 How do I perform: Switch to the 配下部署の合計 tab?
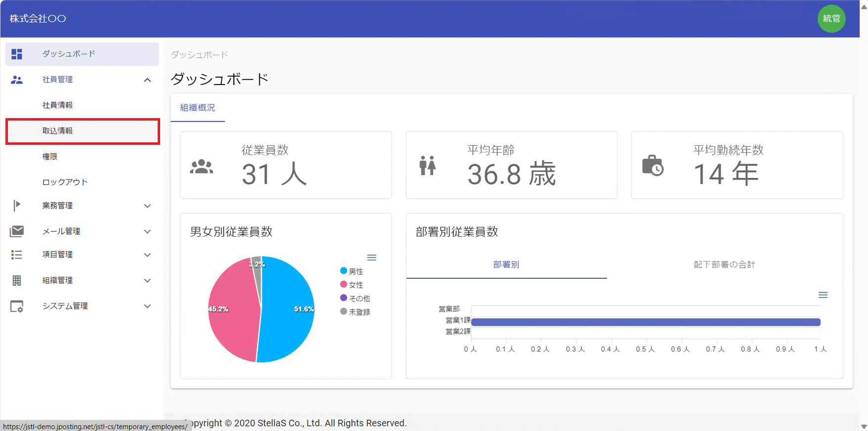[x=724, y=264]
